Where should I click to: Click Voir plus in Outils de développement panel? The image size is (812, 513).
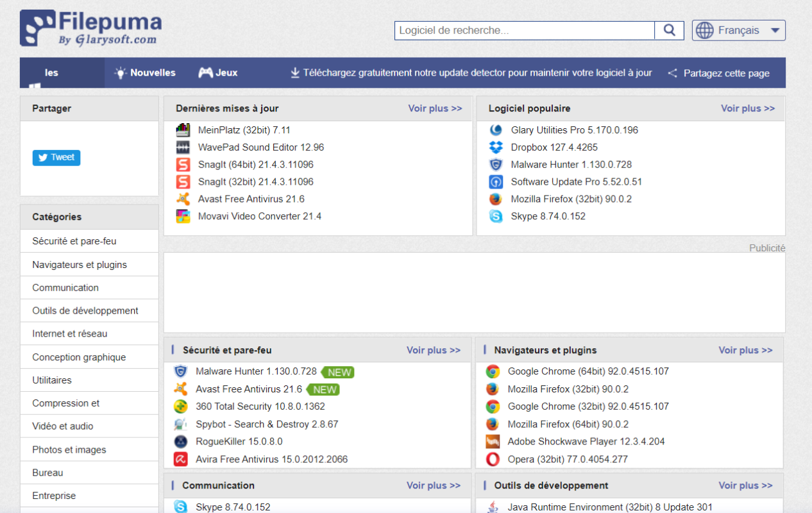pos(745,485)
